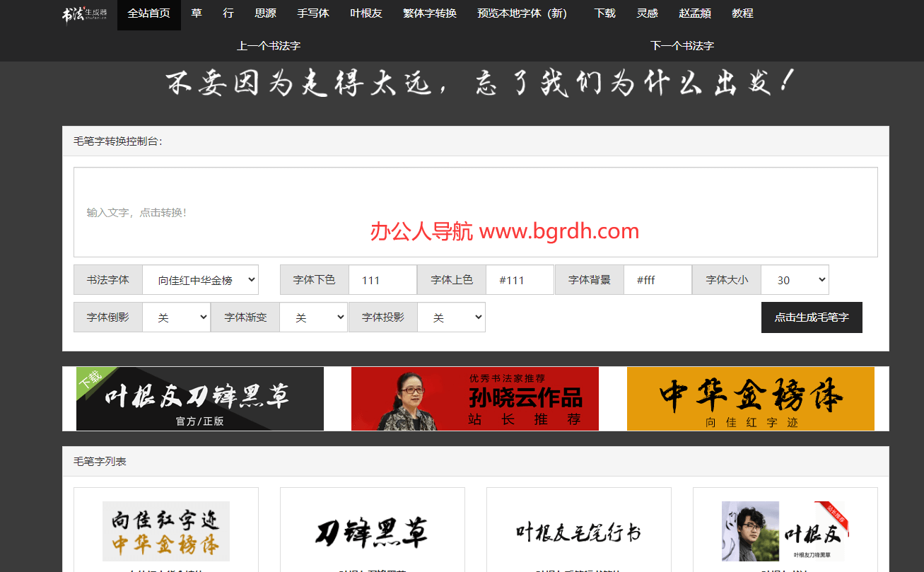Click the 孙晓云作品 recommendation banner
Viewport: 924px width, 572px height.
474,398
